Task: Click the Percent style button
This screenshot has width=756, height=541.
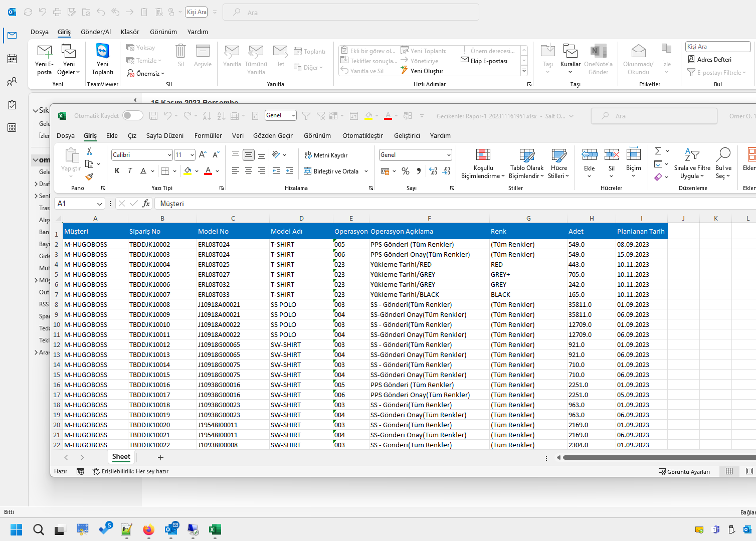Action: coord(406,171)
